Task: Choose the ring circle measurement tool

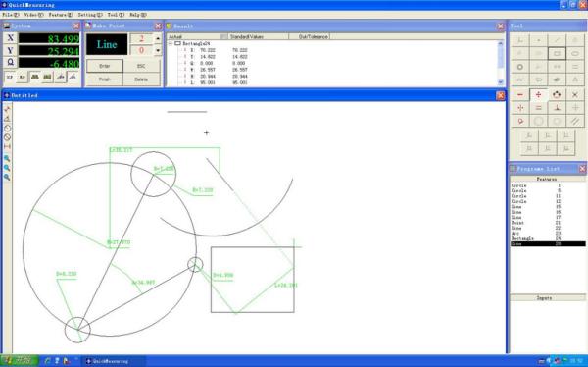Action: [x=520, y=67]
